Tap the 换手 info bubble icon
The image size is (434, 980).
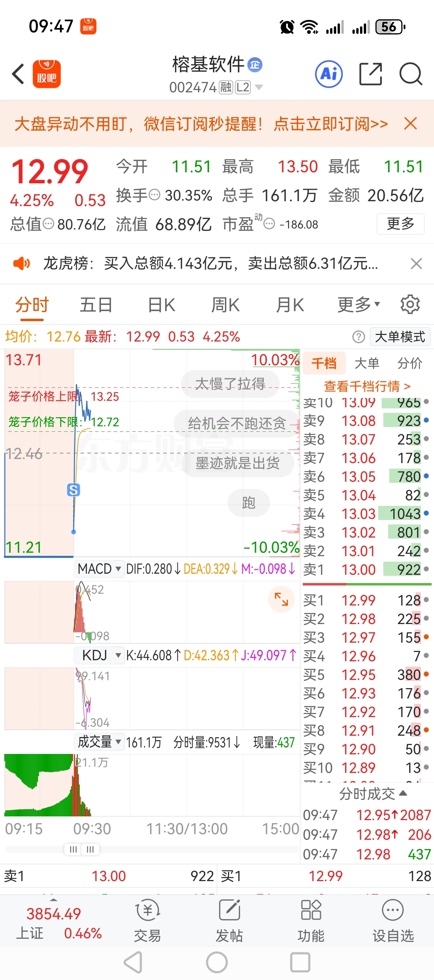click(154, 195)
